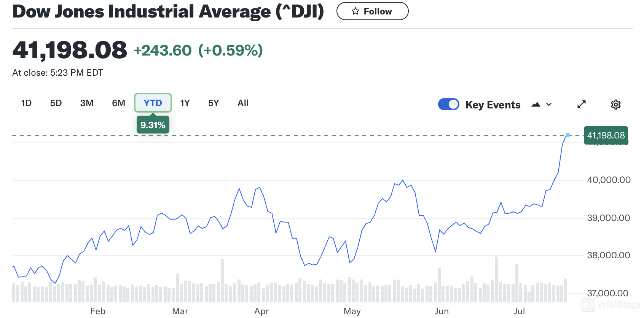Click the mountain chart type icon
The image size is (644, 318).
coord(536,105)
